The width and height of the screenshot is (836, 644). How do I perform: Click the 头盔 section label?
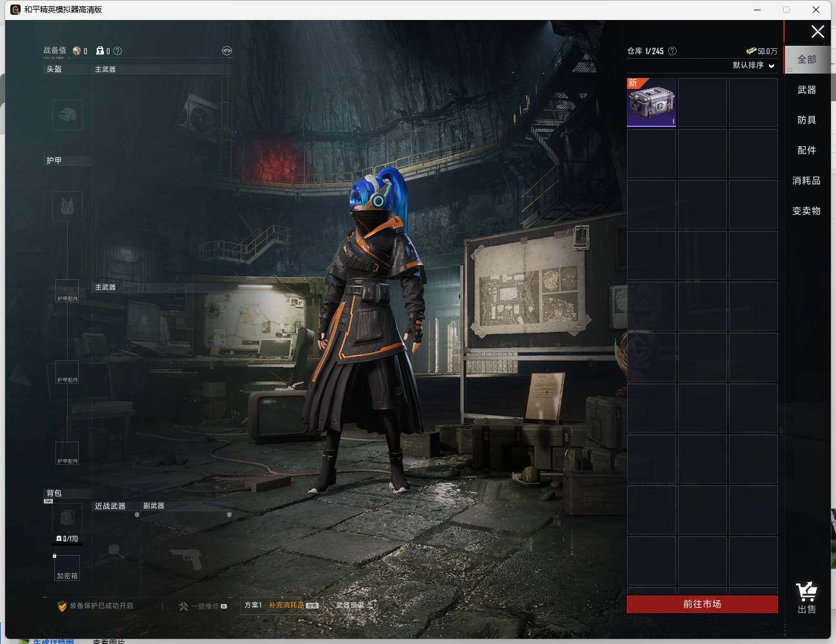pyautogui.click(x=54, y=69)
